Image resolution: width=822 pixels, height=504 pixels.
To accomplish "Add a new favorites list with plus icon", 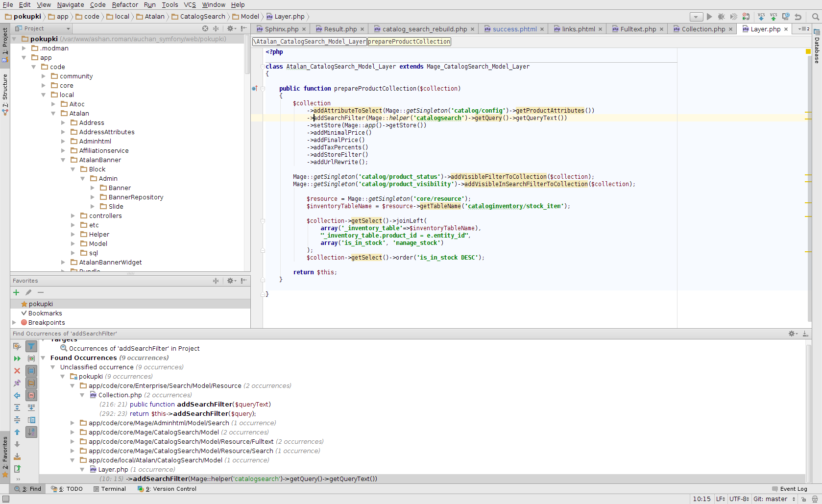I will [16, 292].
